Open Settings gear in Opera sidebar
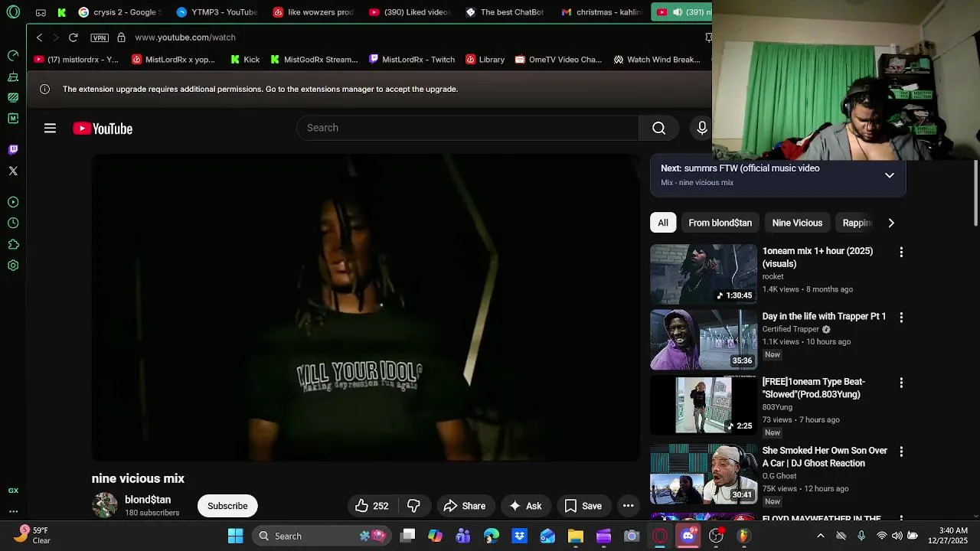The height and width of the screenshot is (551, 980). (13, 266)
